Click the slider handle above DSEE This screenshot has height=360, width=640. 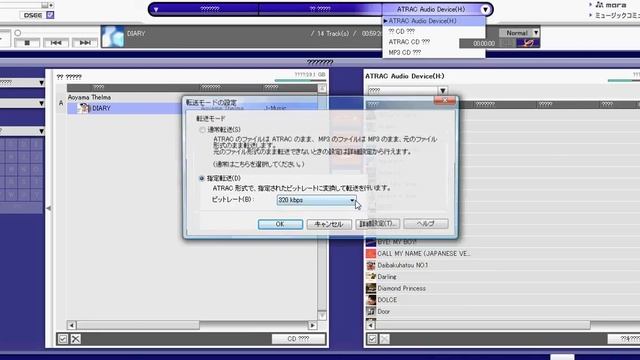coord(44,5)
